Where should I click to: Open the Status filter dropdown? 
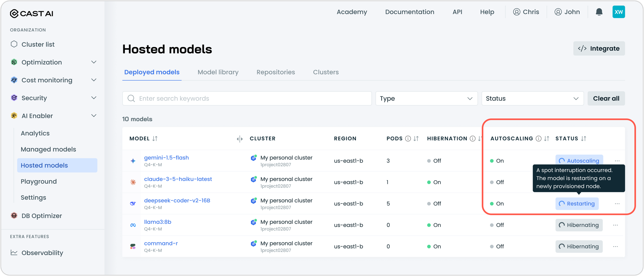point(532,98)
